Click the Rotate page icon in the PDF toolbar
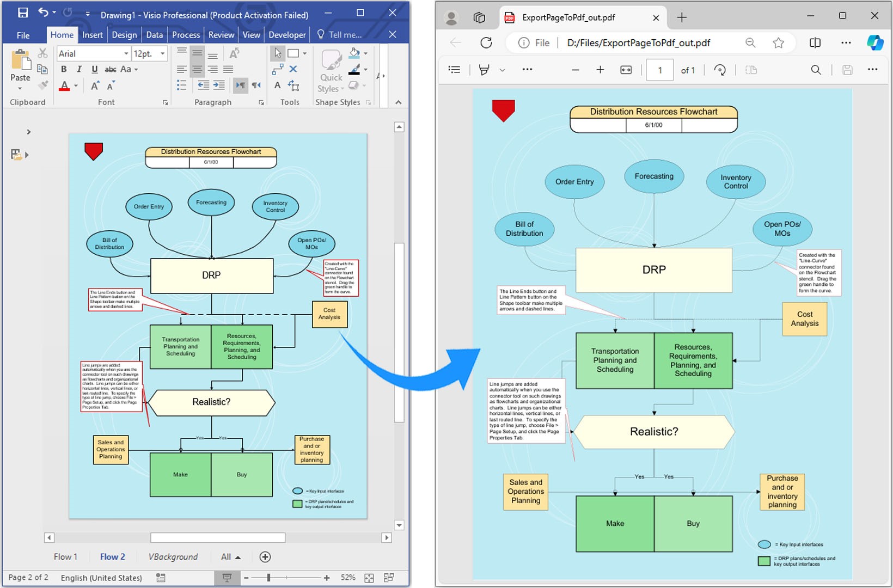Image resolution: width=893 pixels, height=588 pixels. [x=720, y=69]
